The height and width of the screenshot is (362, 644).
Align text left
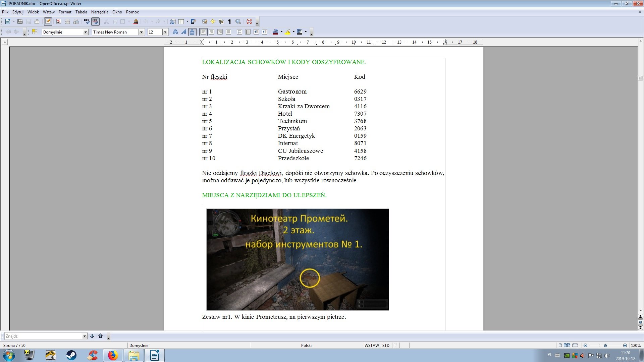(203, 32)
